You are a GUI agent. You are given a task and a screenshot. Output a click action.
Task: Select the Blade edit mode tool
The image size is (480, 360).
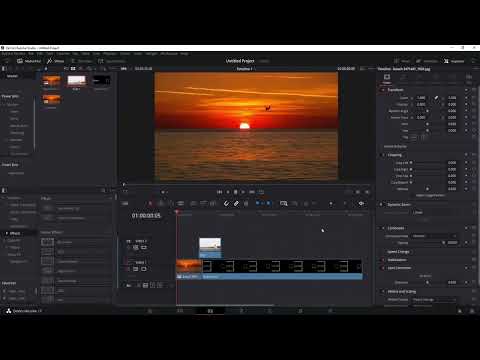point(180,203)
